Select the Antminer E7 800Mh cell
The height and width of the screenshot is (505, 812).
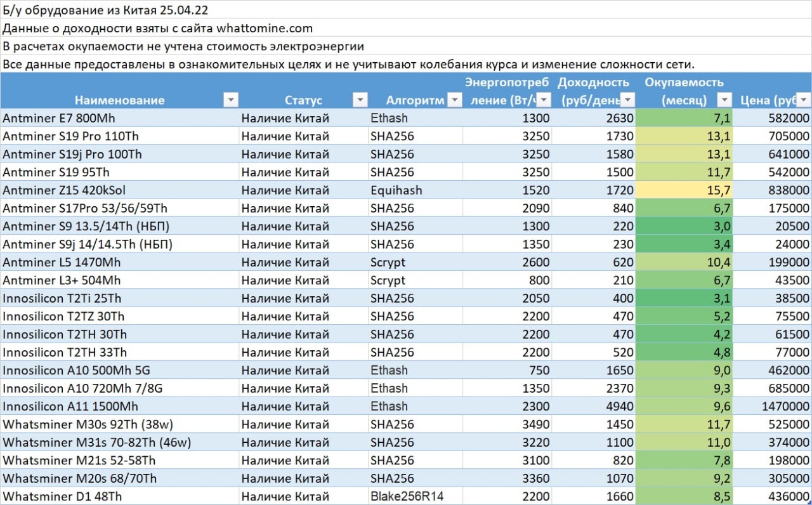119,118
